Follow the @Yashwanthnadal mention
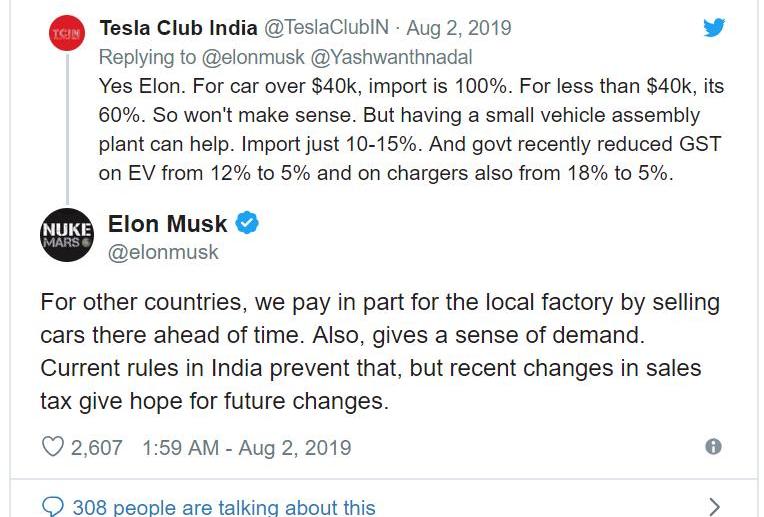The height and width of the screenshot is (517, 764). tap(391, 57)
